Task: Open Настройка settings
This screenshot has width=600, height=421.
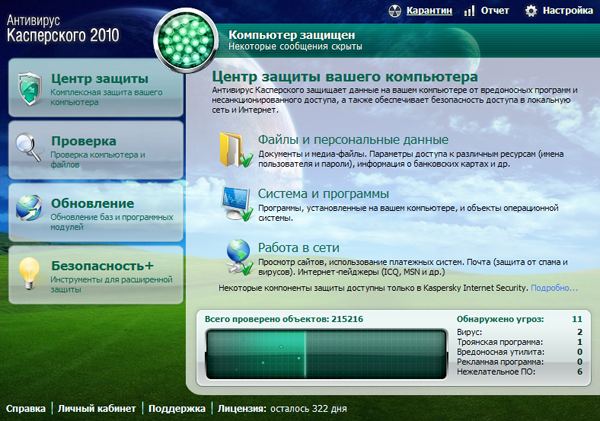Action: click(567, 11)
